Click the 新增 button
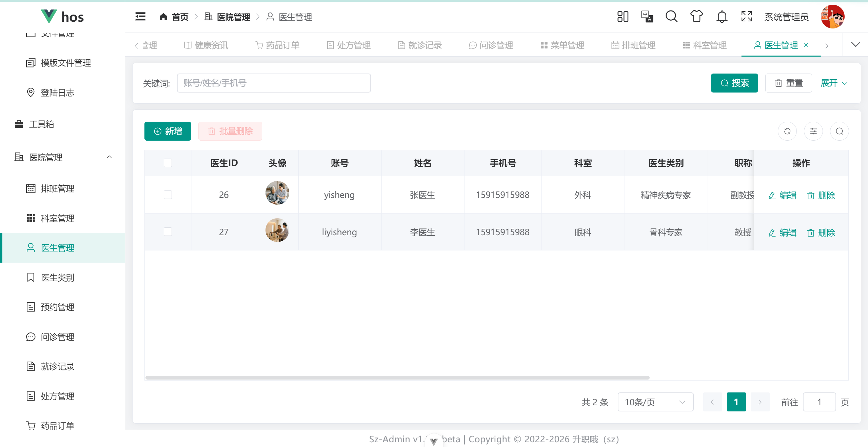The height and width of the screenshot is (447, 868). [x=168, y=131]
